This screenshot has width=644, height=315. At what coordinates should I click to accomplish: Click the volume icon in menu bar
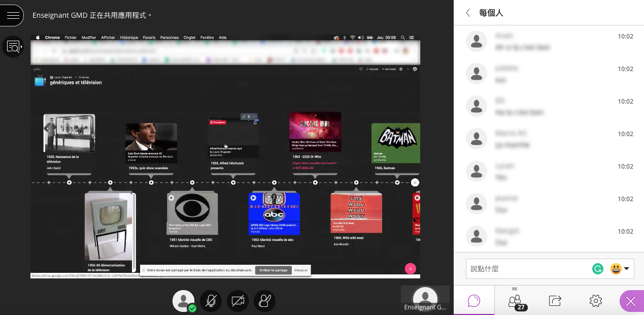(x=361, y=38)
